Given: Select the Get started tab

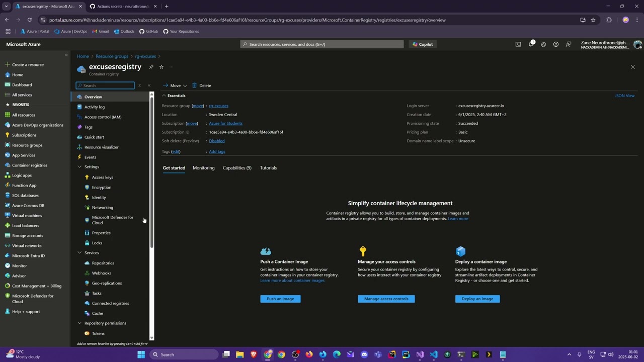Looking at the screenshot, I should (x=174, y=168).
